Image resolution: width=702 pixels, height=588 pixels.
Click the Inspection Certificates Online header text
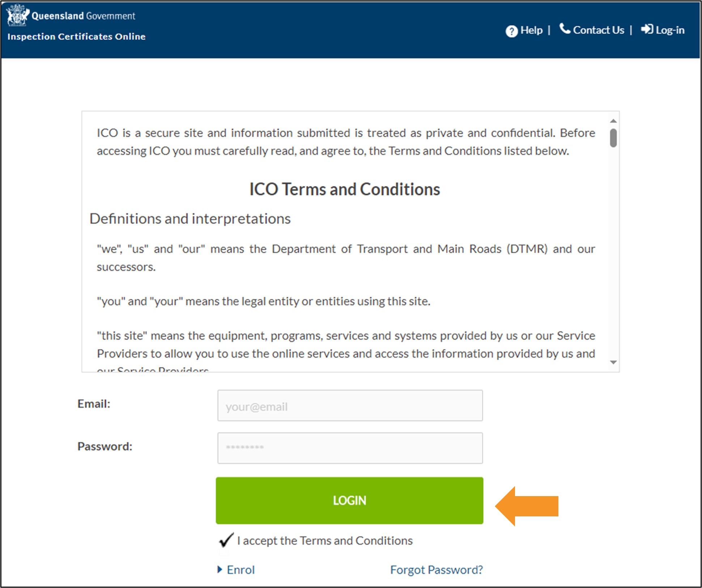(76, 37)
